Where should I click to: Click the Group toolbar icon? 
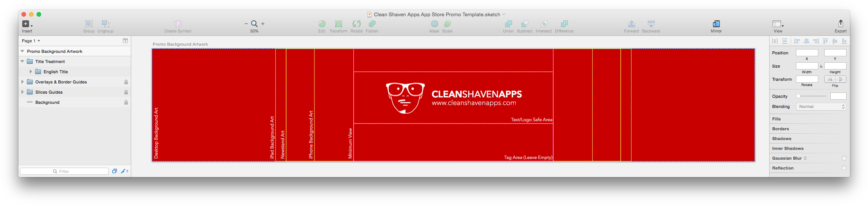click(89, 24)
